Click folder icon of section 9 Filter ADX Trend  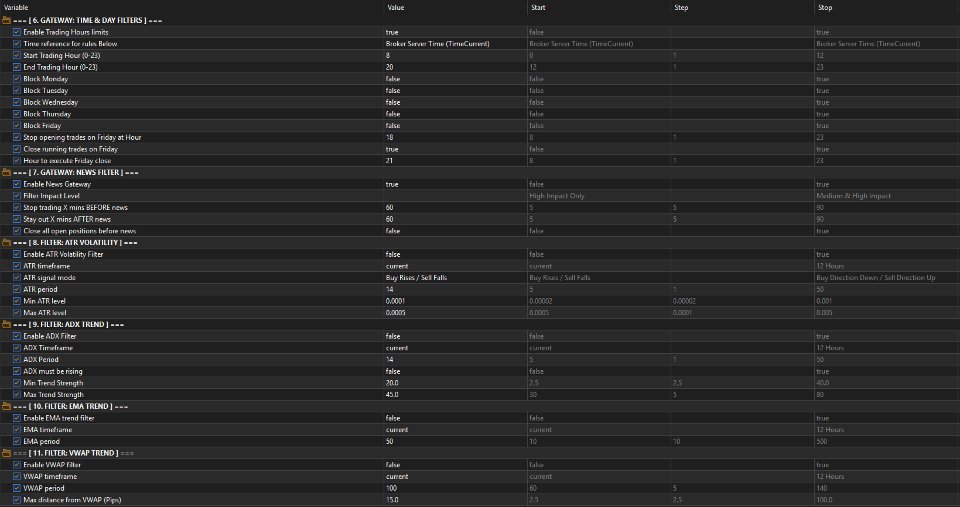[6, 325]
